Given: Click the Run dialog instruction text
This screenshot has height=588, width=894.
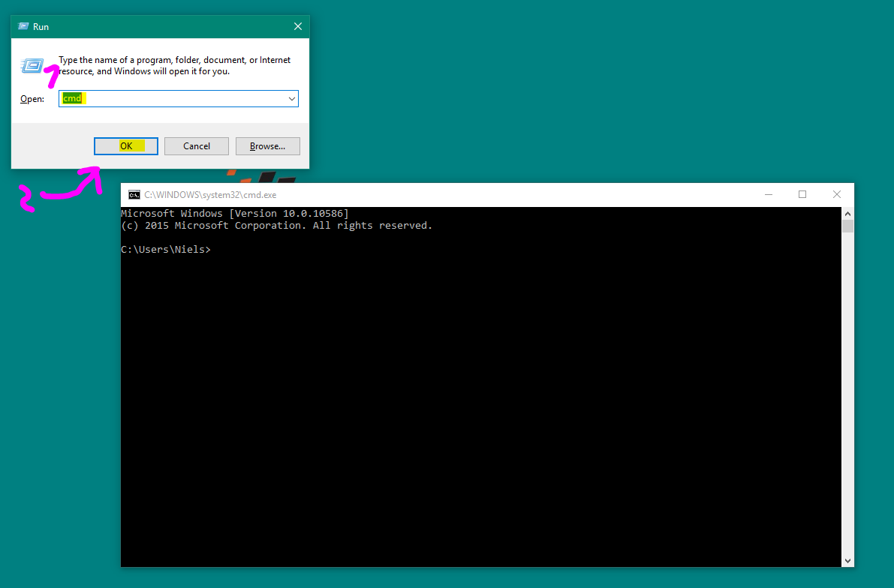Looking at the screenshot, I should pos(174,65).
